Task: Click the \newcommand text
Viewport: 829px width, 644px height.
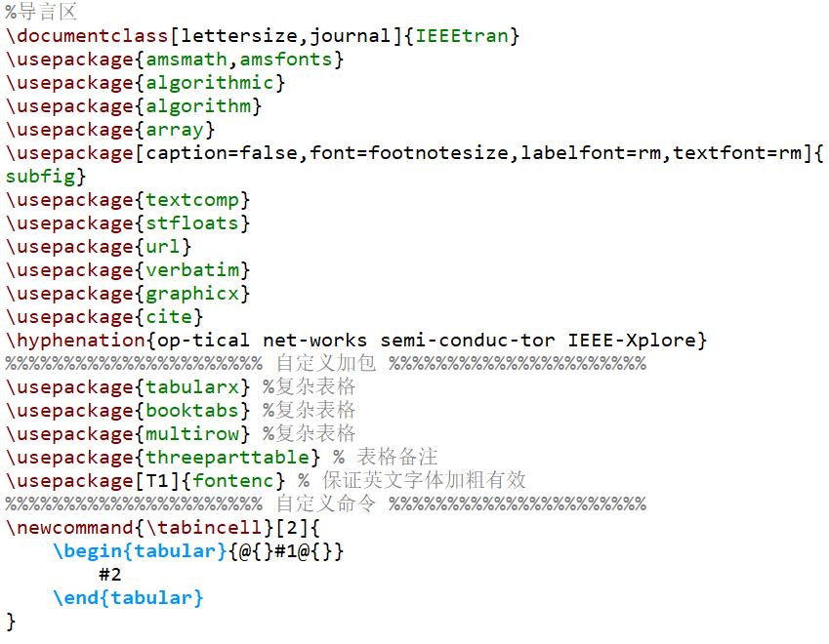Action: (69, 527)
